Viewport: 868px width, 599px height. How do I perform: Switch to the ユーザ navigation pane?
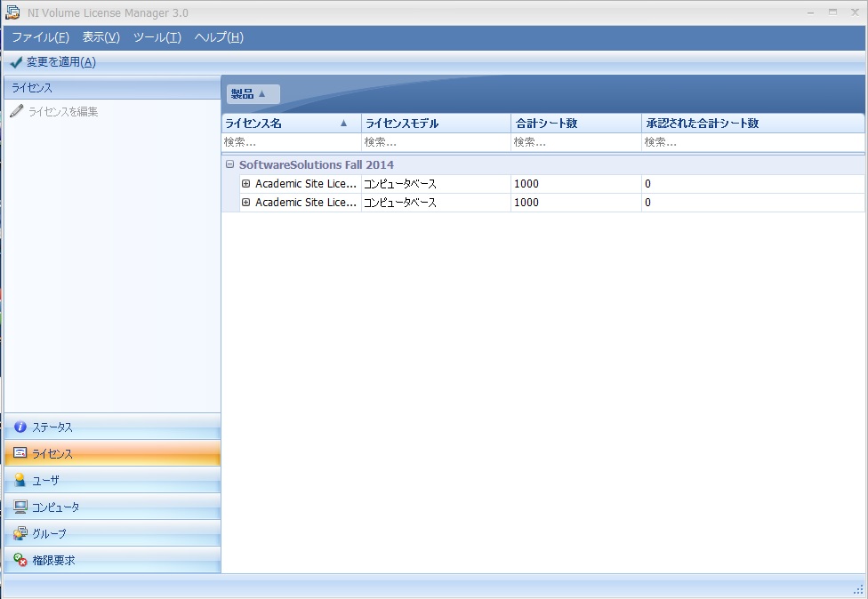[x=112, y=480]
